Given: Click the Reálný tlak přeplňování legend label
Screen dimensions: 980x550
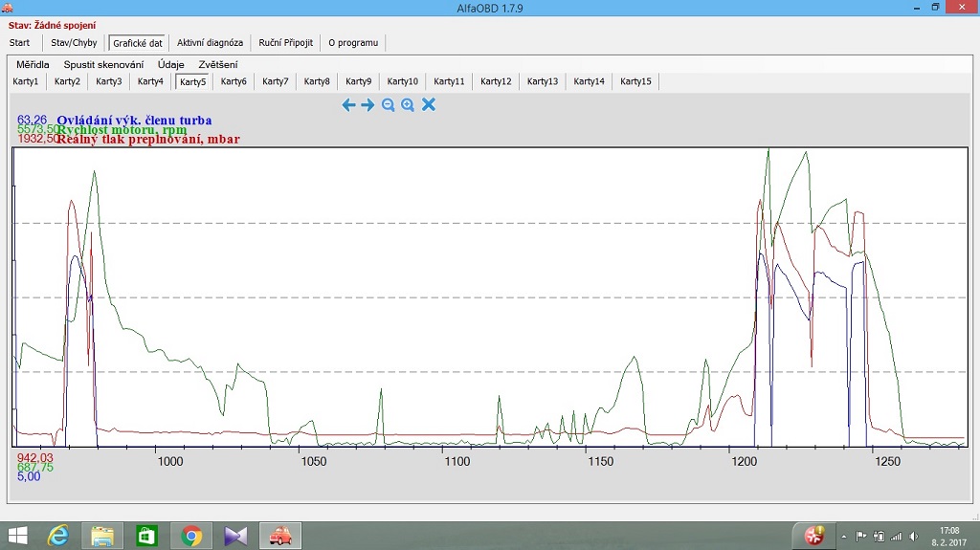Looking at the screenshot, I should [147, 140].
